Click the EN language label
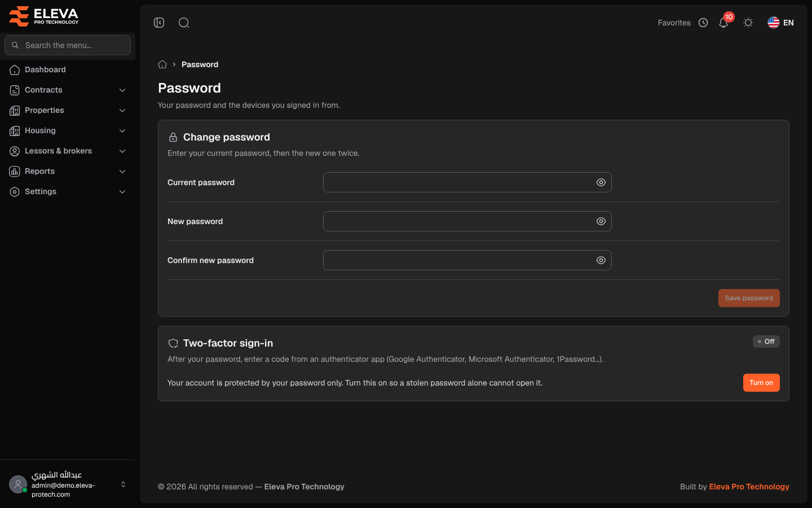Viewport: 812px width, 508px height. tap(788, 23)
